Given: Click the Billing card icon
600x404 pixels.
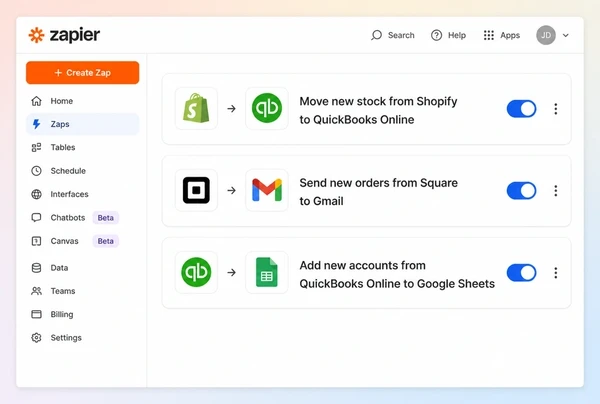Looking at the screenshot, I should pos(36,314).
